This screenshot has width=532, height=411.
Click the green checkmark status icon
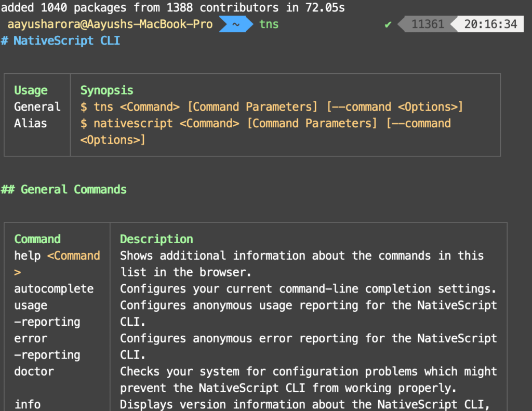click(x=388, y=24)
